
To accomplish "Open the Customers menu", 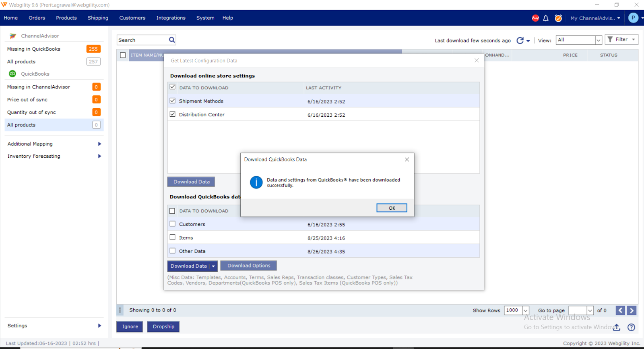I will (132, 18).
